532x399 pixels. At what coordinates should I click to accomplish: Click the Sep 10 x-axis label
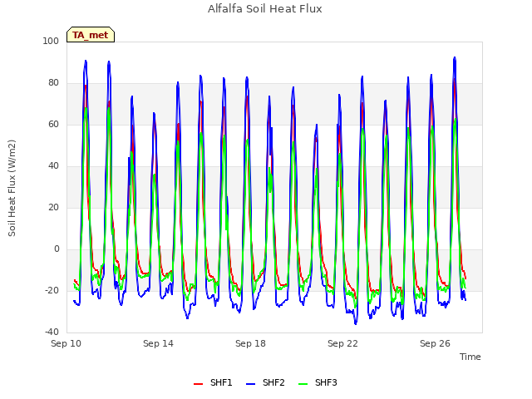pyautogui.click(x=66, y=343)
